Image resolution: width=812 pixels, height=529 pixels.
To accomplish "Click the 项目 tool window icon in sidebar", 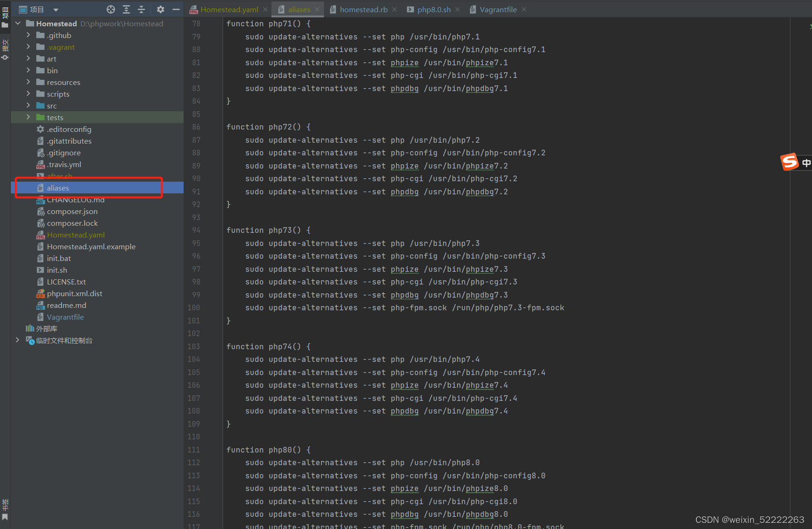I will (5, 13).
